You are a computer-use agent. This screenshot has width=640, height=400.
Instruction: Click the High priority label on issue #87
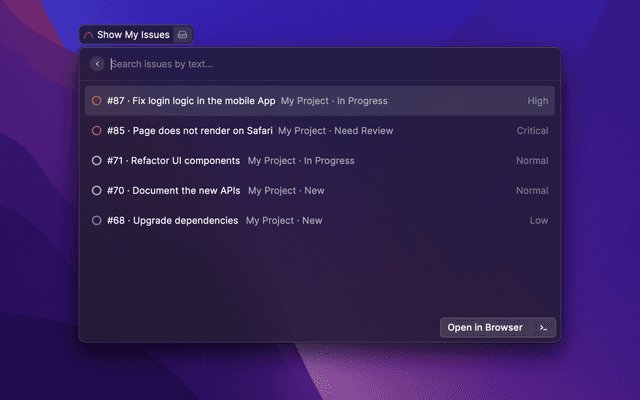click(x=538, y=101)
